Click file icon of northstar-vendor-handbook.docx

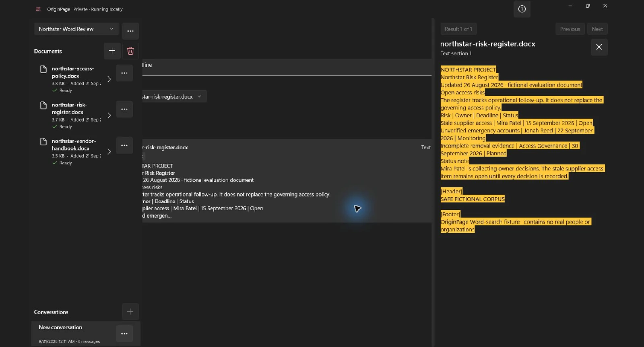pos(43,142)
